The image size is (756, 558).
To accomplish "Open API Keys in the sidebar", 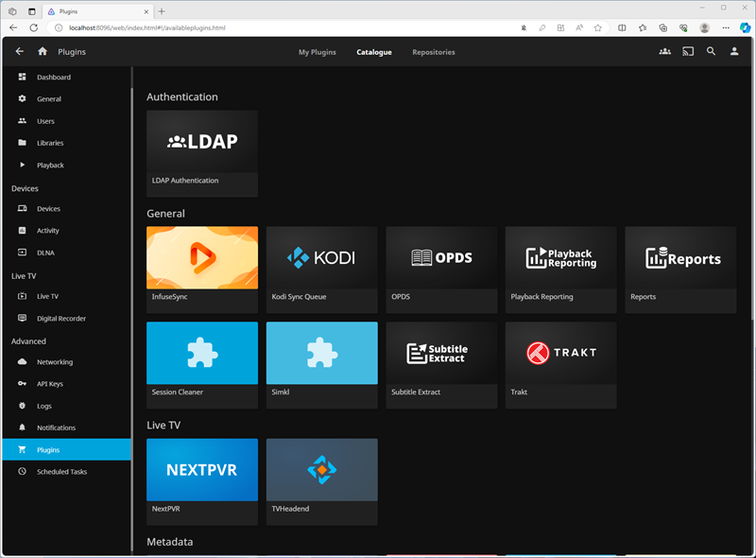I will [51, 384].
